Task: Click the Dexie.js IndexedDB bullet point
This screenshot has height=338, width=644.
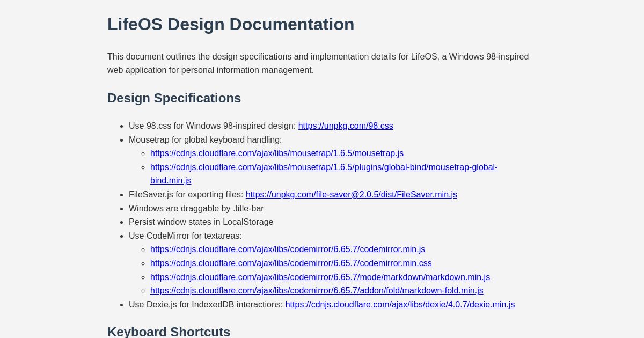Action: tap(207, 304)
